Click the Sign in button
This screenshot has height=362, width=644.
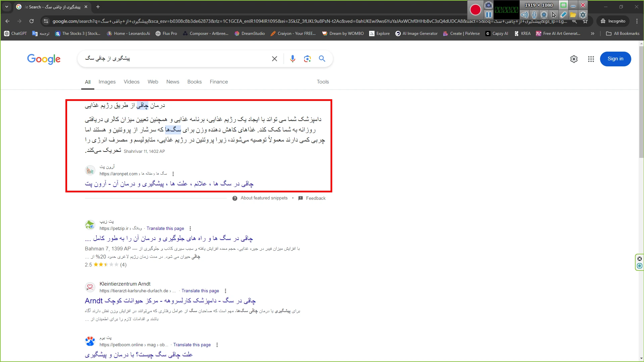click(x=615, y=59)
